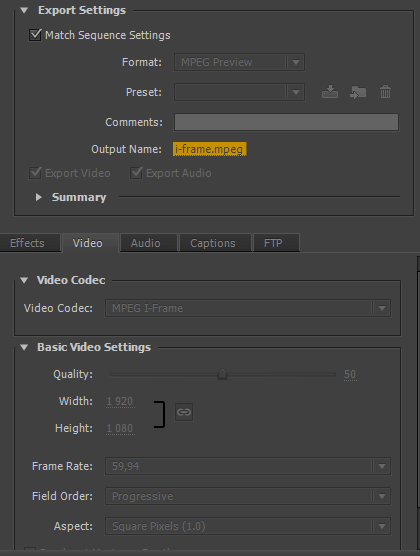This screenshot has width=420, height=556.
Task: Collapse the Video Codec section
Action: 24,280
